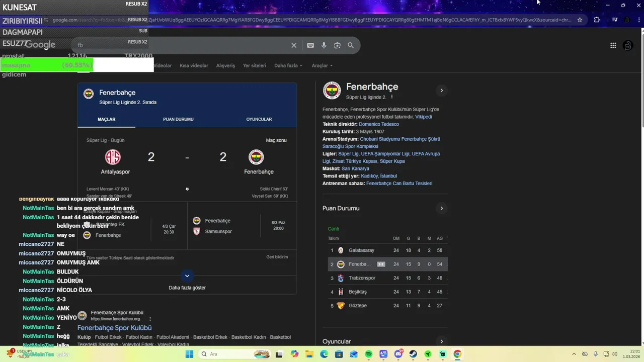Viewport: 644px width, 362px height.
Task: Expand the Daha fazla dropdown
Action: (x=288, y=65)
